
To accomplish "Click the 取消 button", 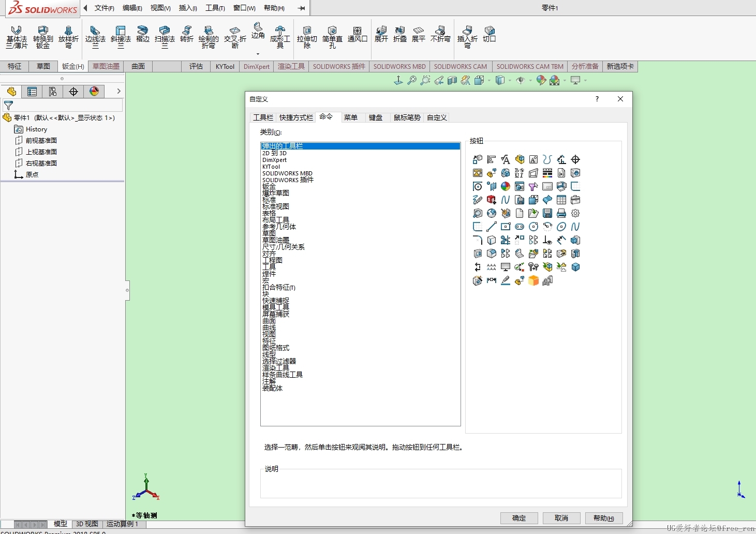I will point(561,518).
